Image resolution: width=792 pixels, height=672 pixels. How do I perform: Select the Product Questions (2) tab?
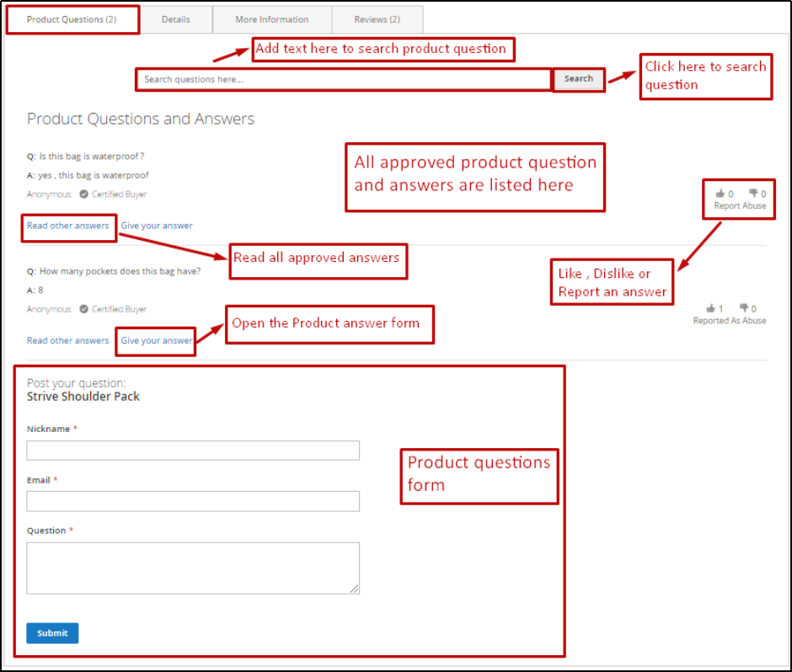pyautogui.click(x=72, y=19)
